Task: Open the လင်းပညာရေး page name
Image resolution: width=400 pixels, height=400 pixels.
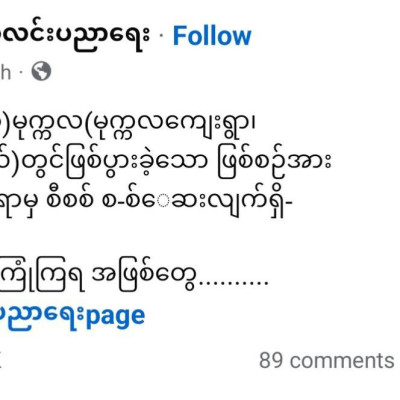Action: pos(75,35)
